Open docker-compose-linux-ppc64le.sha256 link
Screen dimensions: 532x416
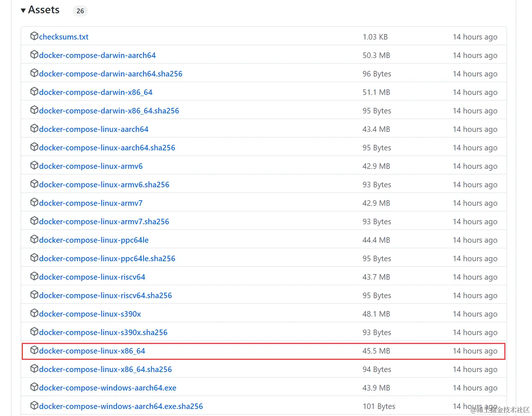tap(107, 259)
